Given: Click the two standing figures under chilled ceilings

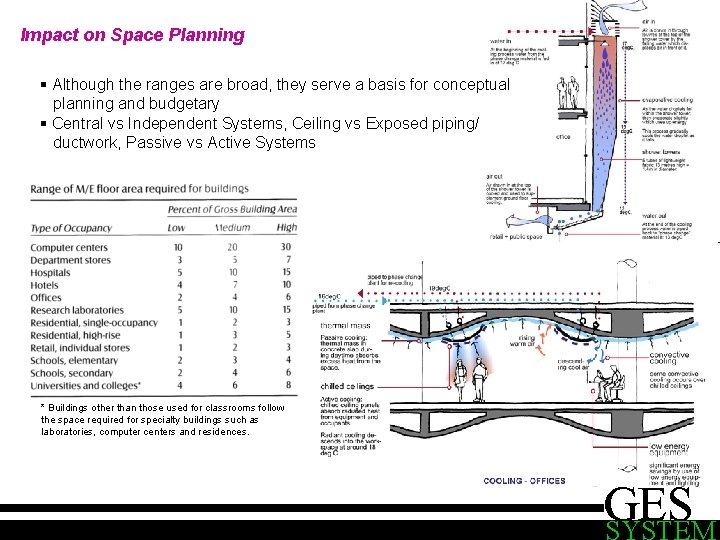Looking at the screenshot, I should pos(469,380).
